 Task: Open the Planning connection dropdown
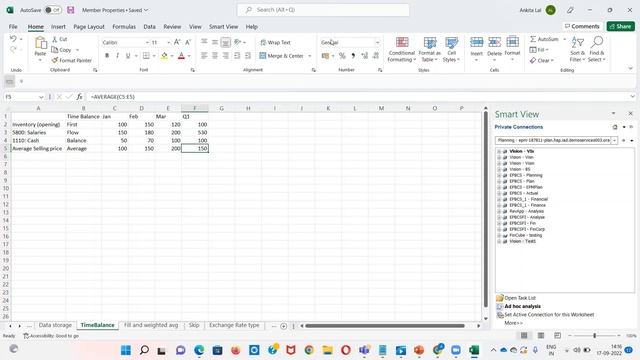[614, 140]
